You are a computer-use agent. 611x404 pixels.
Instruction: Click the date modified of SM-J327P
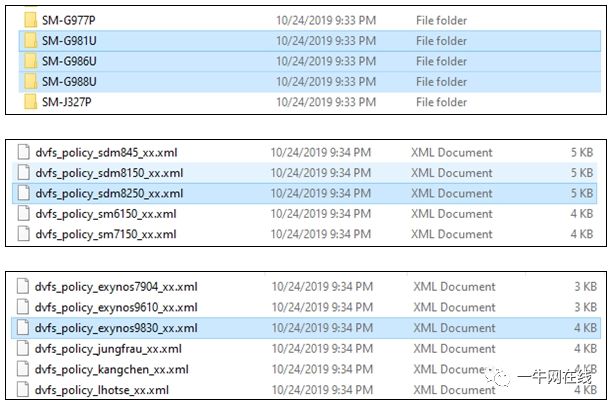(326, 102)
